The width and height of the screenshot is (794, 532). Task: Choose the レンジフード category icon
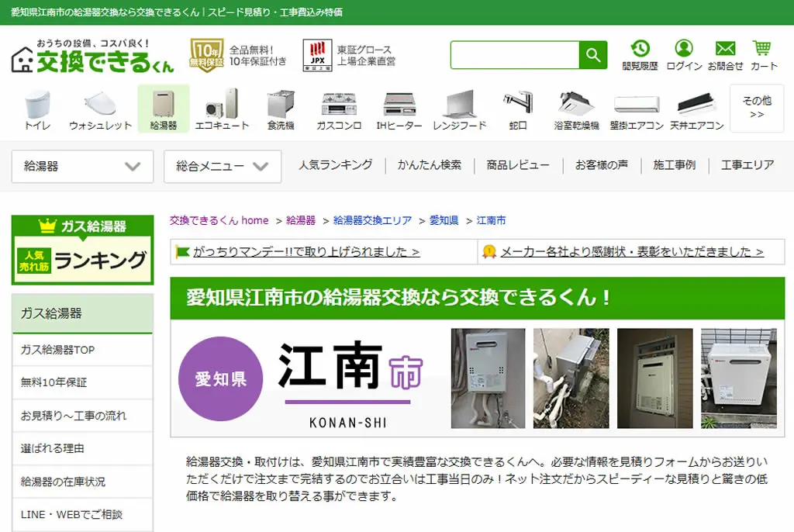click(x=459, y=109)
